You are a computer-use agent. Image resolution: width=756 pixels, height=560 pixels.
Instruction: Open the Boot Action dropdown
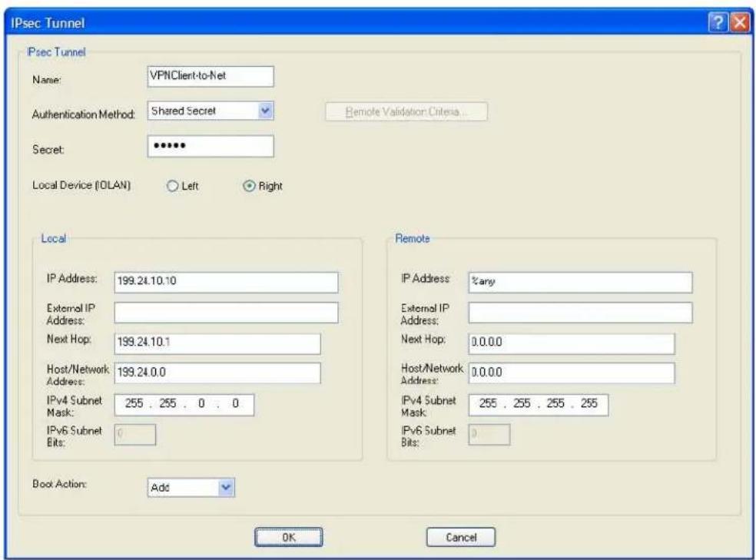coord(226,488)
